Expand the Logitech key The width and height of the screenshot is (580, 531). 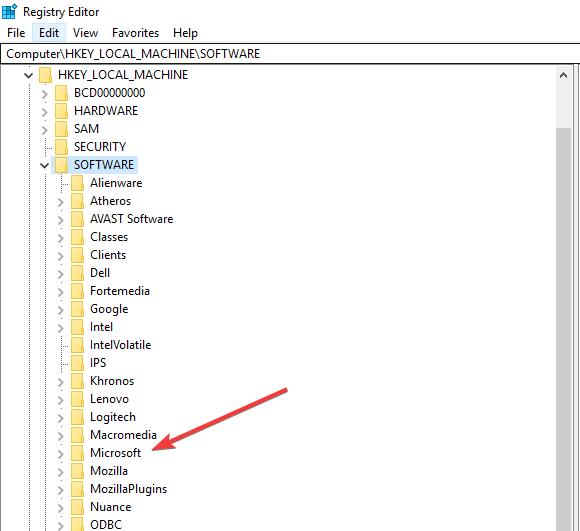(x=61, y=417)
